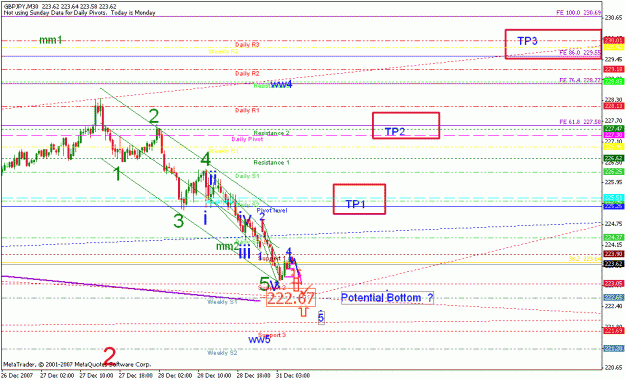The width and height of the screenshot is (625, 380).
Task: Click the Weekly S2 label
Action: tap(222, 352)
